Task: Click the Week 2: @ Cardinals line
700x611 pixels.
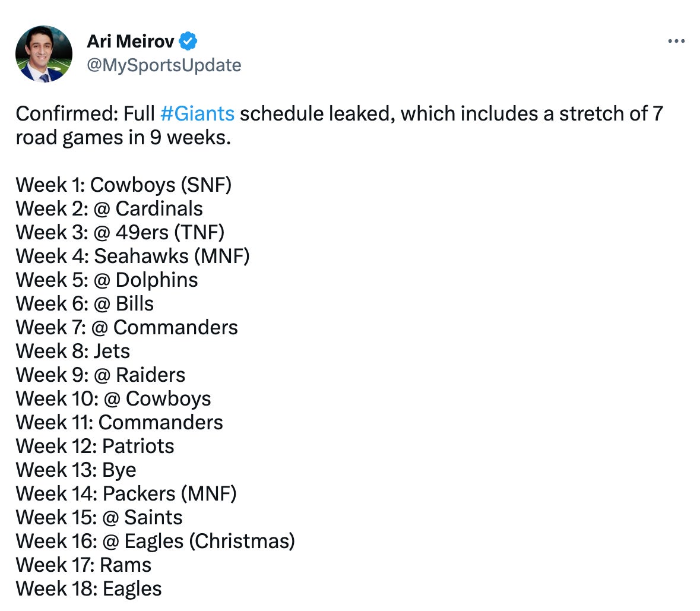Action: (109, 208)
